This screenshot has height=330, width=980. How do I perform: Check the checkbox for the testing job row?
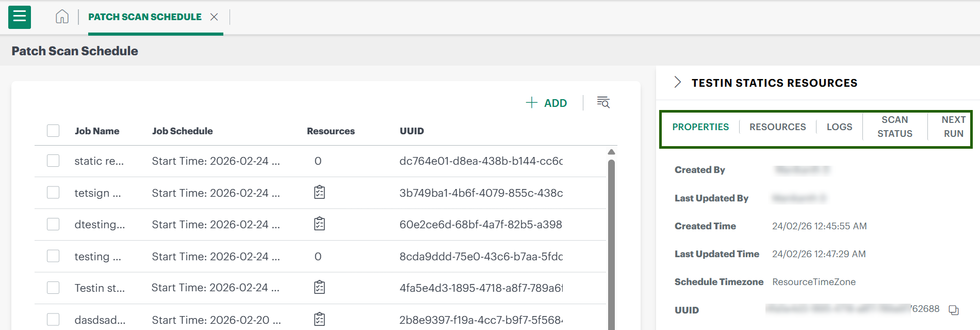tap(53, 256)
